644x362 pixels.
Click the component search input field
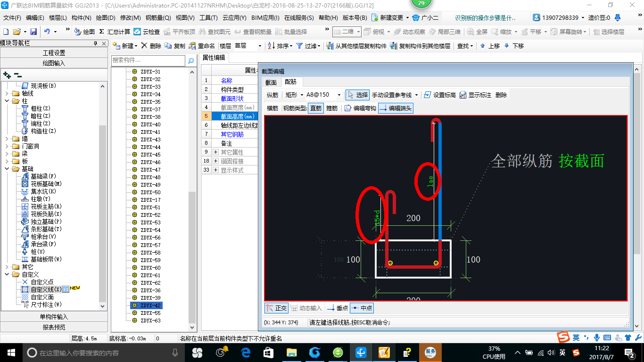149,61
